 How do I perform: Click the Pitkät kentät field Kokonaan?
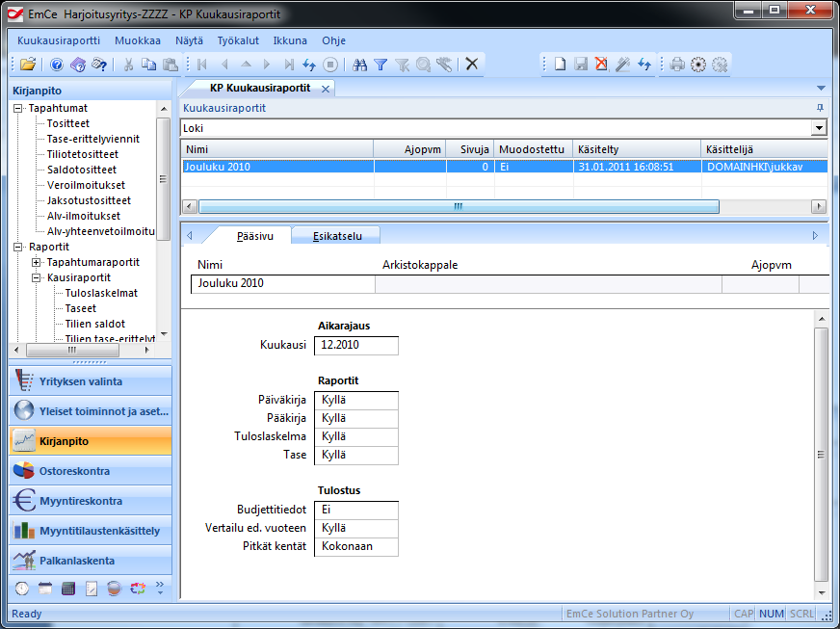(356, 546)
